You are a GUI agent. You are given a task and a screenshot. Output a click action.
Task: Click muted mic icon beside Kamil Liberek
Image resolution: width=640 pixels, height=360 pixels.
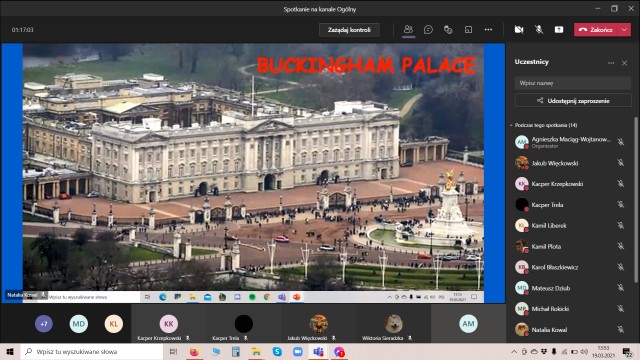click(620, 225)
